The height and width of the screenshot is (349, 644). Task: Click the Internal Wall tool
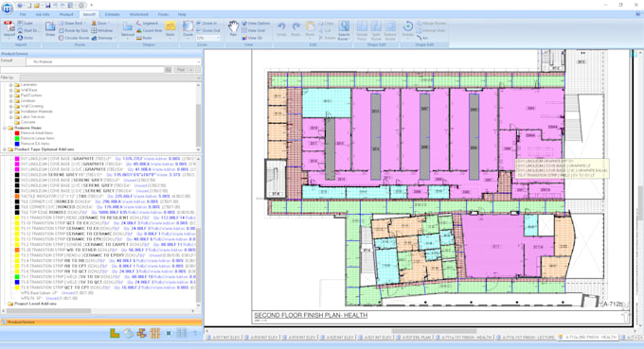pyautogui.click(x=431, y=31)
